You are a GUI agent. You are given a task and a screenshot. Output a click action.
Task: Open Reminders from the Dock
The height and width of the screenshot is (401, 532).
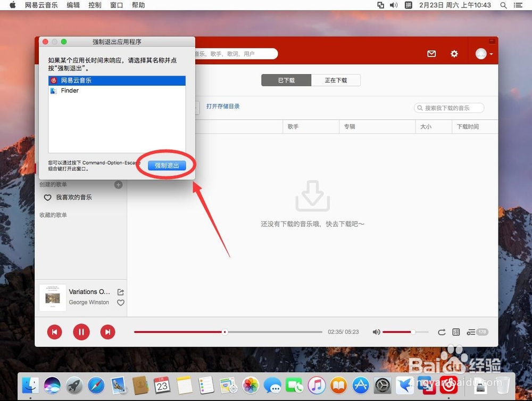pos(206,386)
